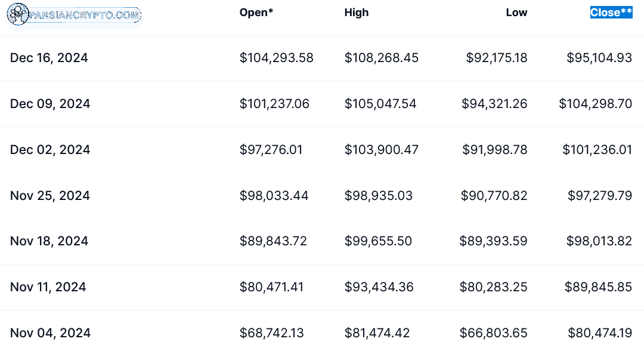
Task: Click the close price $101,236.01
Action: click(x=597, y=150)
